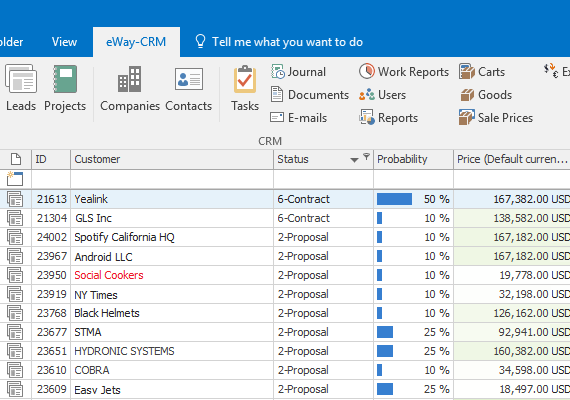The width and height of the screenshot is (570, 400).
Task: Click the item type column header icon
Action: tap(16, 159)
